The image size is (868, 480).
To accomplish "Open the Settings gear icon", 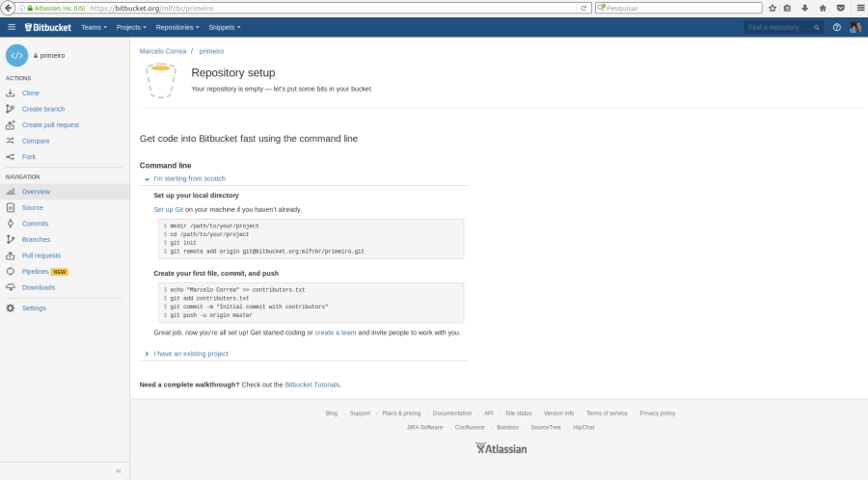I will 11,308.
